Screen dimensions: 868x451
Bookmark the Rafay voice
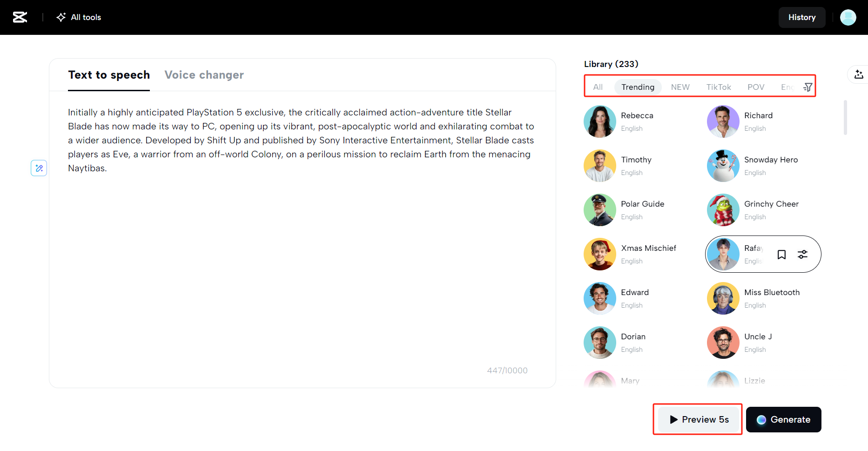pos(781,255)
